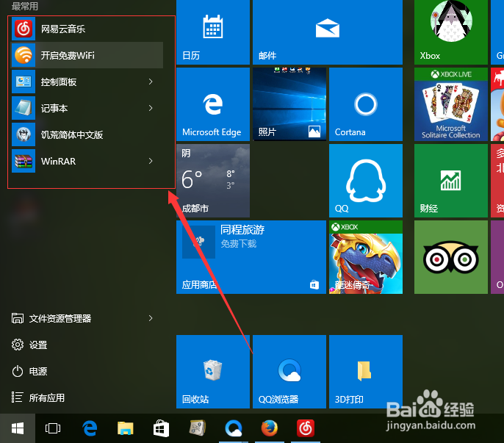Open the 财经 finance tile

(451, 181)
